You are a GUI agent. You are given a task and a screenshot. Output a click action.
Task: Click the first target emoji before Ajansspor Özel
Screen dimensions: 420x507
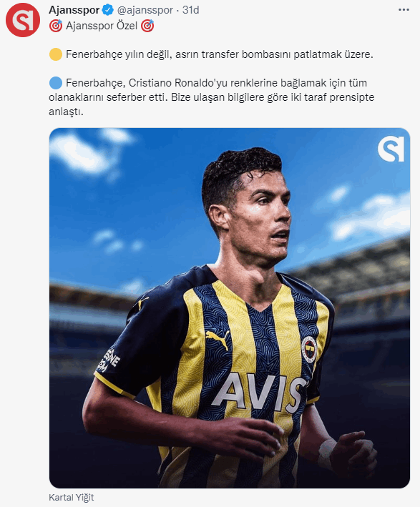point(56,26)
